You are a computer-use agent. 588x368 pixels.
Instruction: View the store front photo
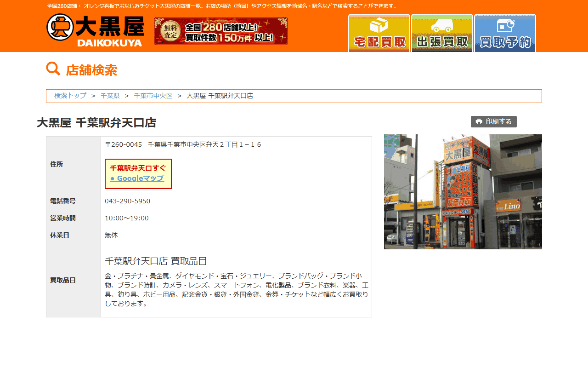coord(463,192)
